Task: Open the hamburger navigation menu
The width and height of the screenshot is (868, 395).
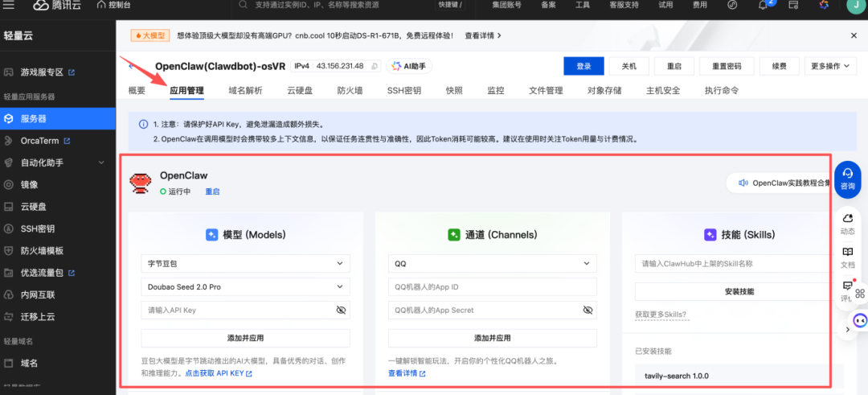Action: tap(9, 5)
